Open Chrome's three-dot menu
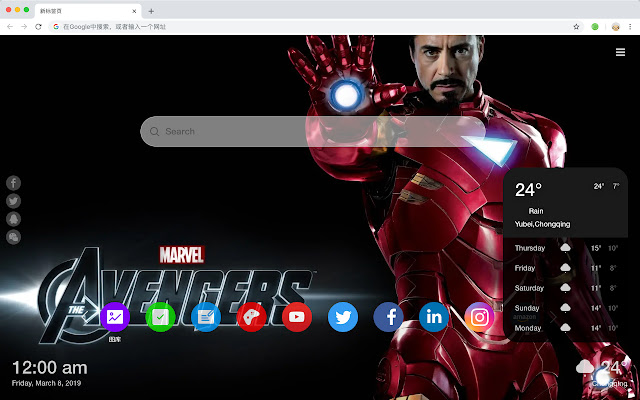640x400 pixels. tap(630, 27)
